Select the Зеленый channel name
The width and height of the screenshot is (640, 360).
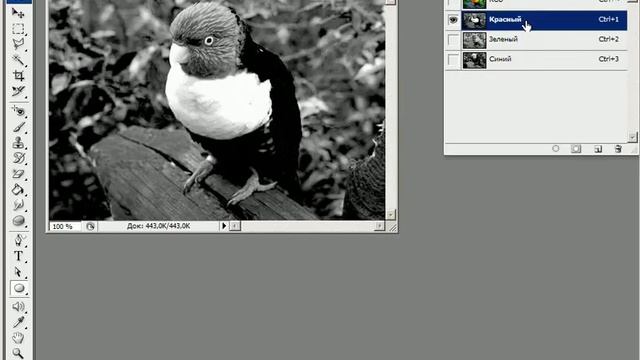click(x=503, y=40)
